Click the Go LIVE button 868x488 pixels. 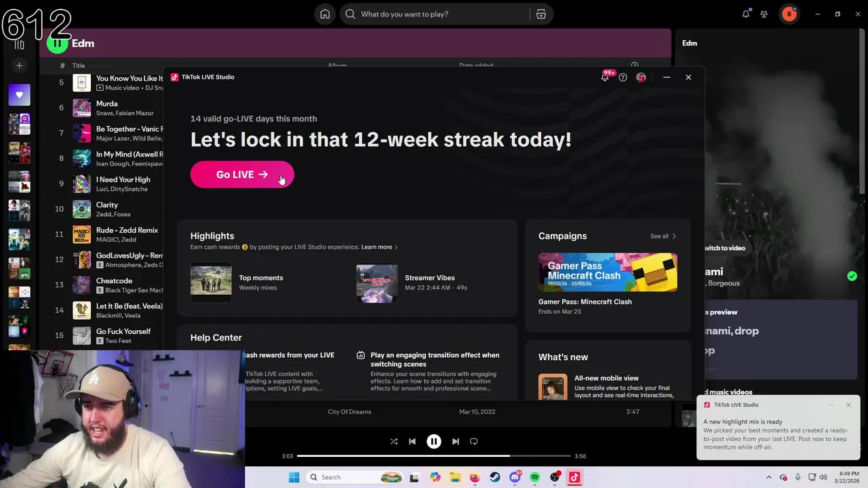point(242,175)
